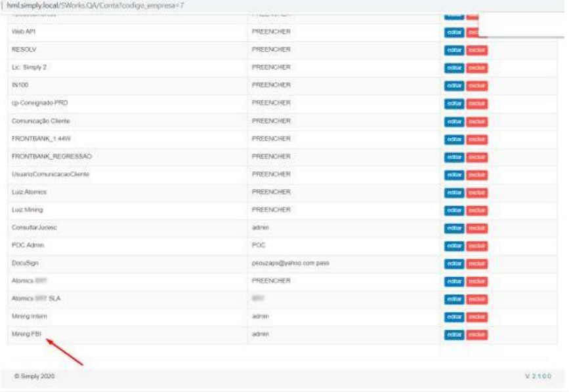569x392 pixels.
Task: Click the POC Admin name
Action: (x=28, y=245)
